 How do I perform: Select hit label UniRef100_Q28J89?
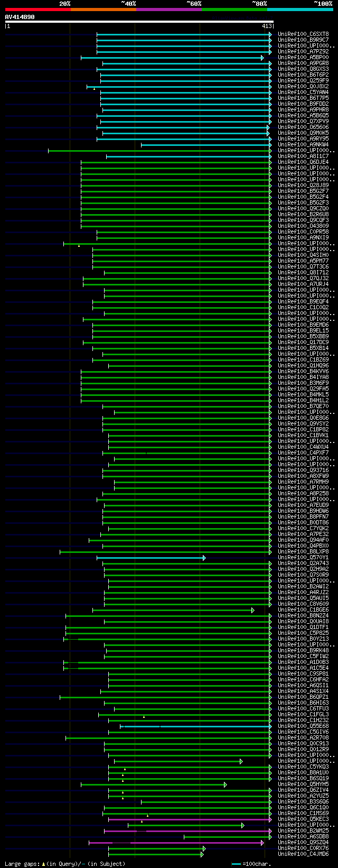pos(303,186)
